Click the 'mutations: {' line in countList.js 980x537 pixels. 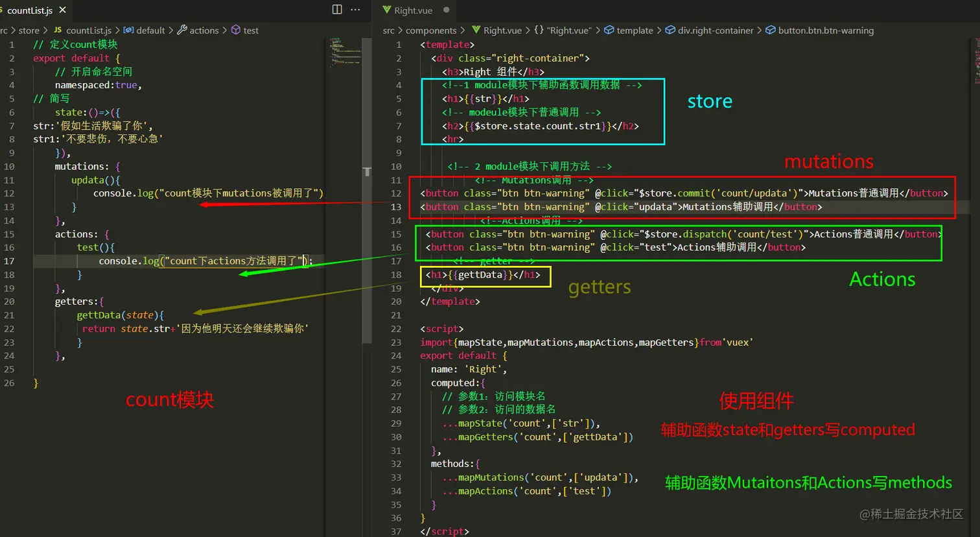87,166
